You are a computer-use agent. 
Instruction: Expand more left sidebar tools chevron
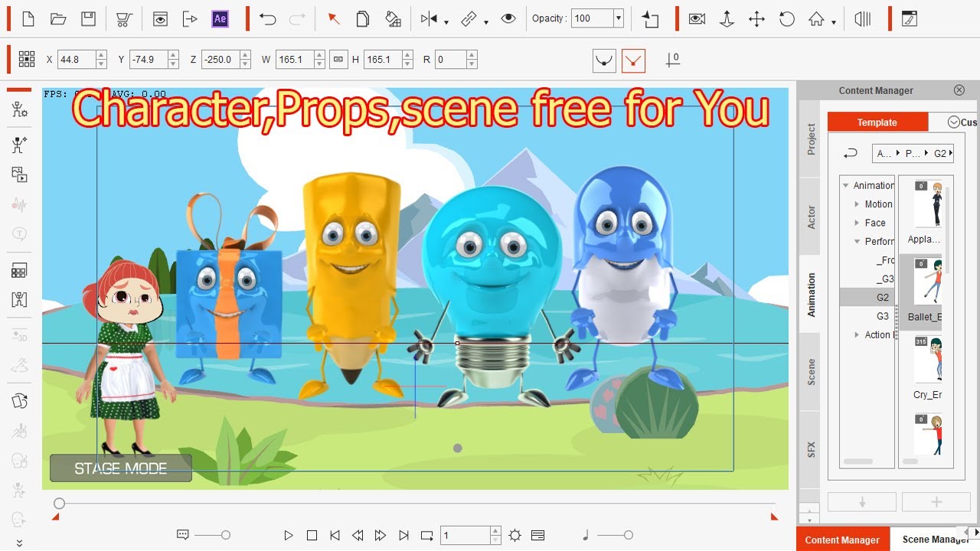click(19, 543)
